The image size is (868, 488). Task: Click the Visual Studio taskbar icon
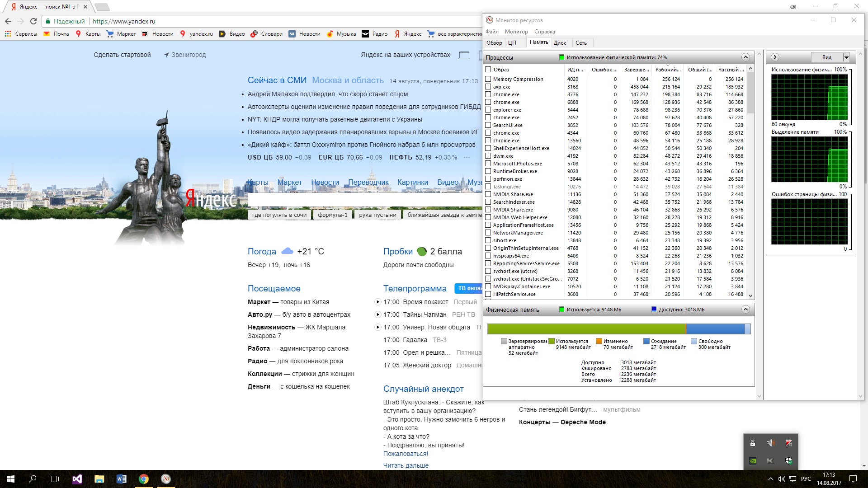point(77,479)
